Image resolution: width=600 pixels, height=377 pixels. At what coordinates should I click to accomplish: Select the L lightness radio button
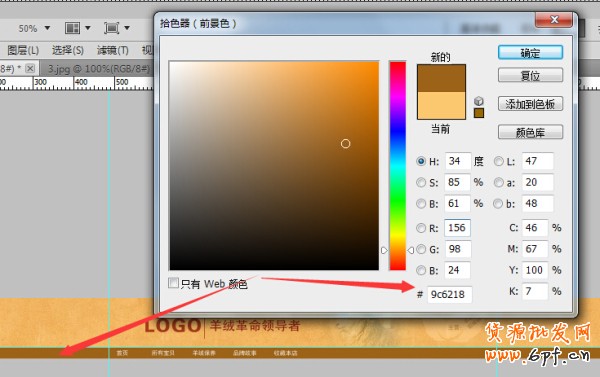498,161
